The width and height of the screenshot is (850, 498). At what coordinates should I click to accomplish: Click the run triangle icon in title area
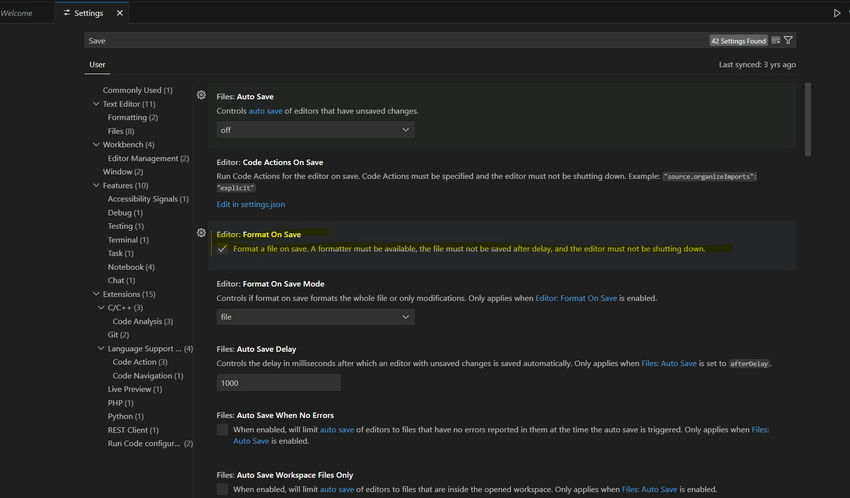837,13
